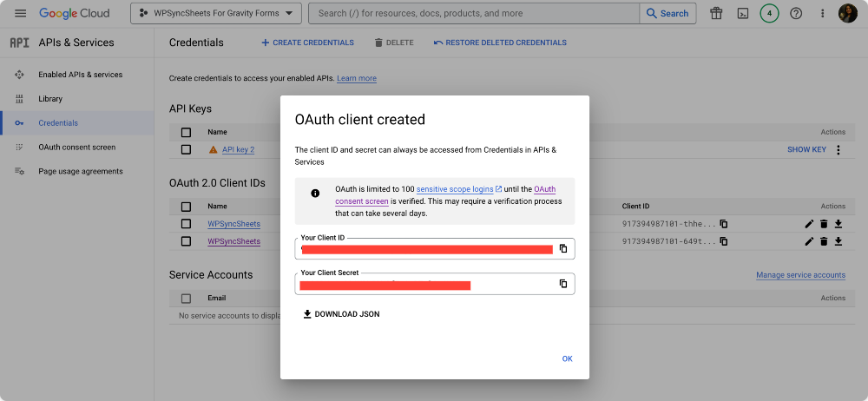Open the unvisited blue WPSyncSheets client link
Image resolution: width=868 pixels, height=401 pixels.
coord(233,224)
